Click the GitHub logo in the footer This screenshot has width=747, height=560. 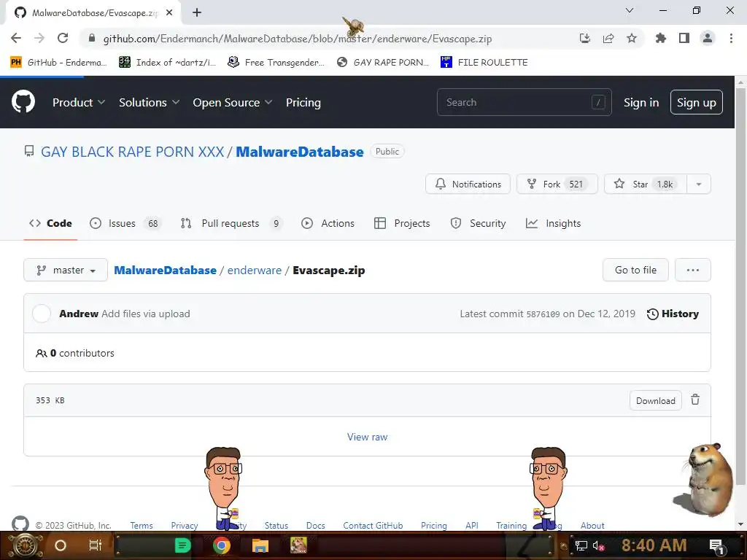point(20,524)
